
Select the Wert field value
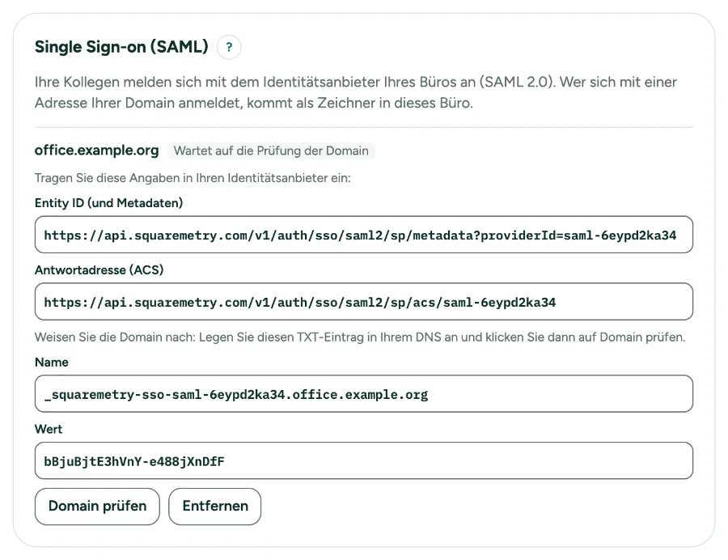[363, 460]
